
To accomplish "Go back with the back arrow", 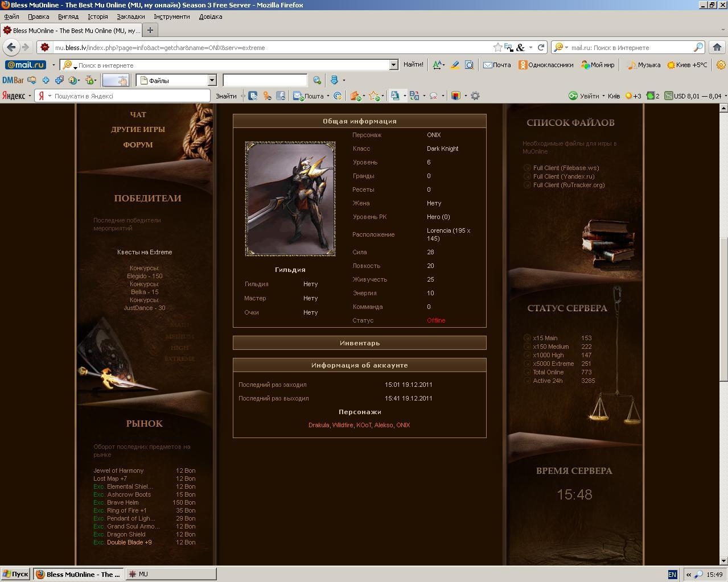I will click(x=11, y=47).
